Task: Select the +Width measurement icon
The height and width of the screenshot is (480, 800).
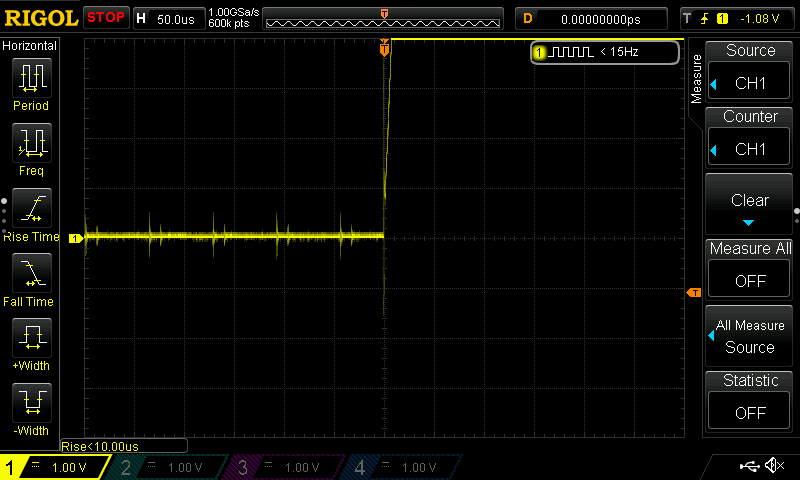Action: coord(31,338)
